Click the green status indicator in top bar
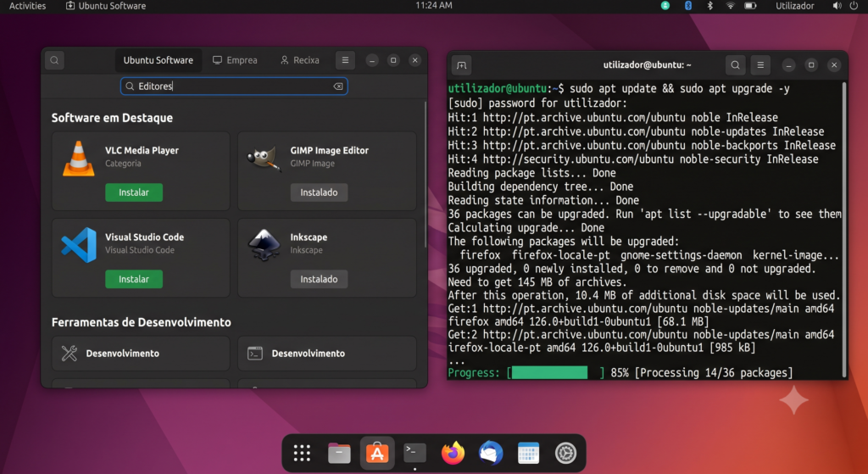 coord(665,6)
